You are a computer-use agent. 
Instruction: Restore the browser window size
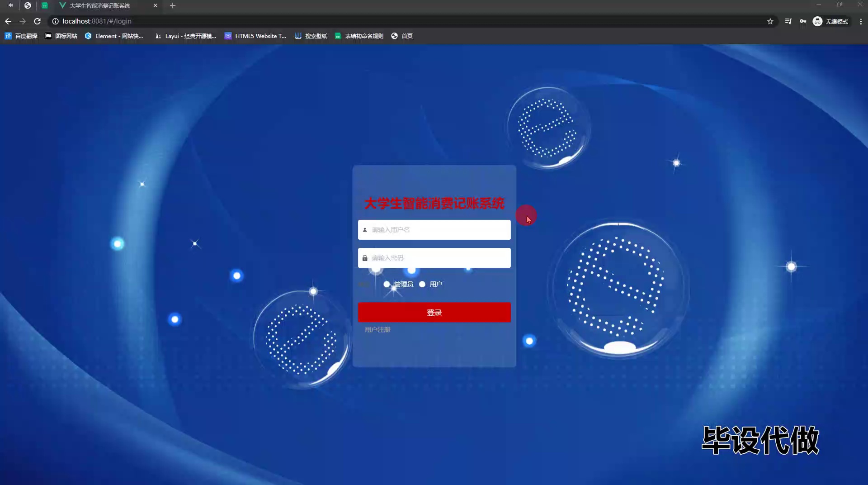[x=839, y=5]
